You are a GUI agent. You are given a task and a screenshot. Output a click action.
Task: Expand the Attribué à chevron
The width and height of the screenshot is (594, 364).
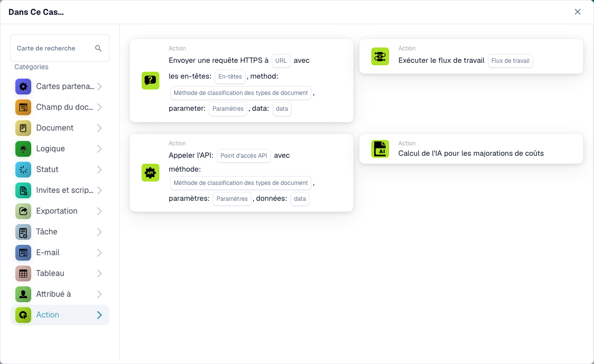pos(99,294)
